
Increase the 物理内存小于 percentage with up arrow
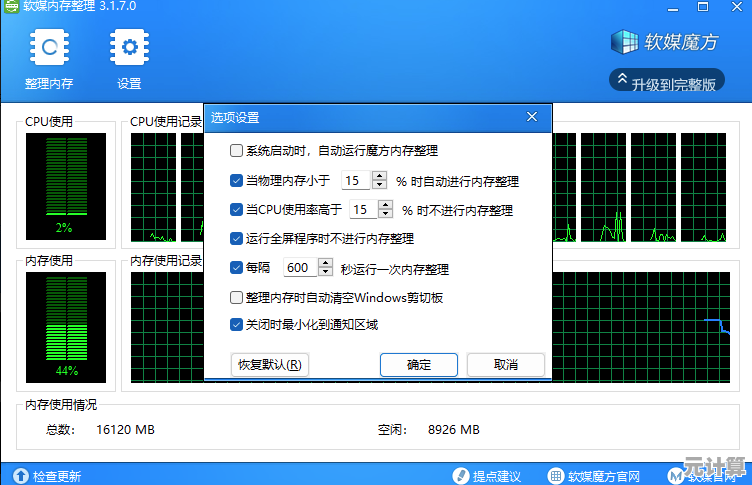[379, 176]
